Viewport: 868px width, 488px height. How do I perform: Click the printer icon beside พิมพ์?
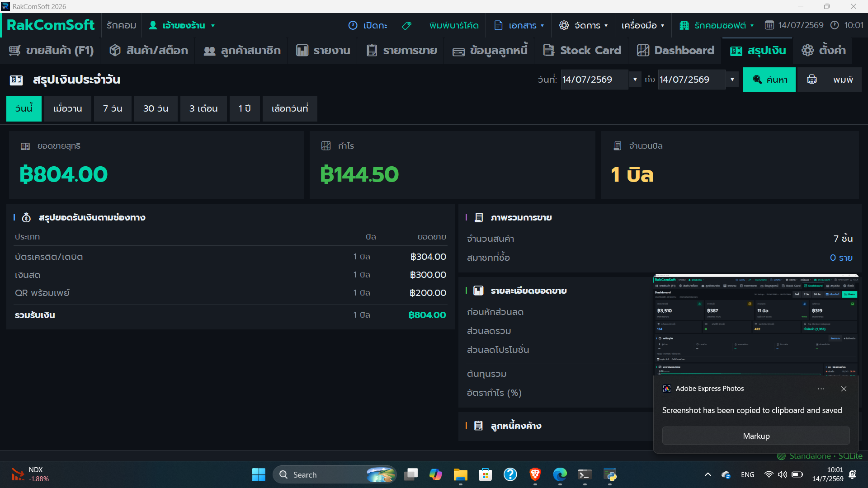[x=812, y=80]
